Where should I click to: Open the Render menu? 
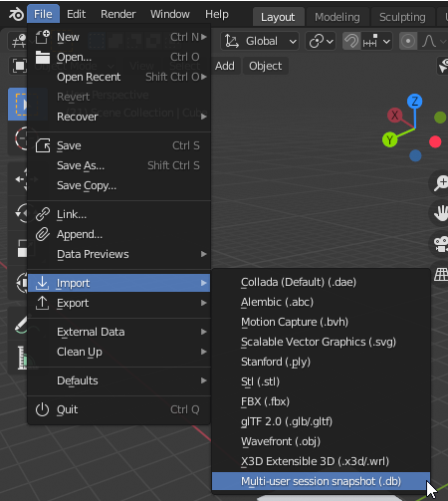click(x=118, y=14)
